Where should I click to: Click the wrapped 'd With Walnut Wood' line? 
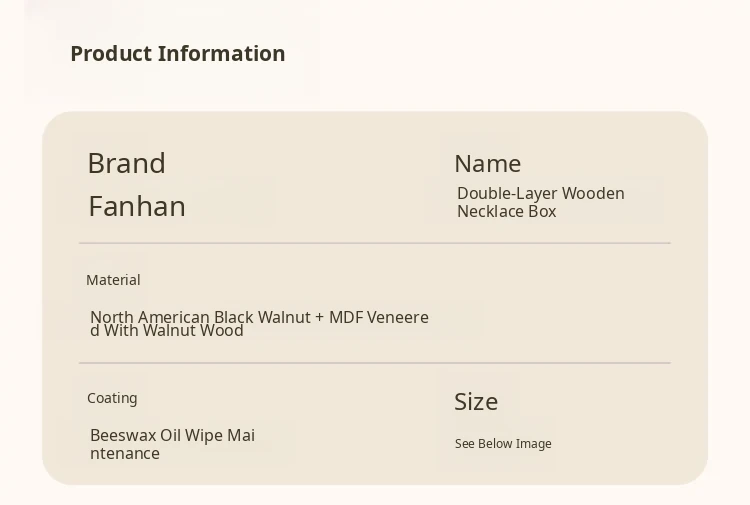tap(167, 331)
